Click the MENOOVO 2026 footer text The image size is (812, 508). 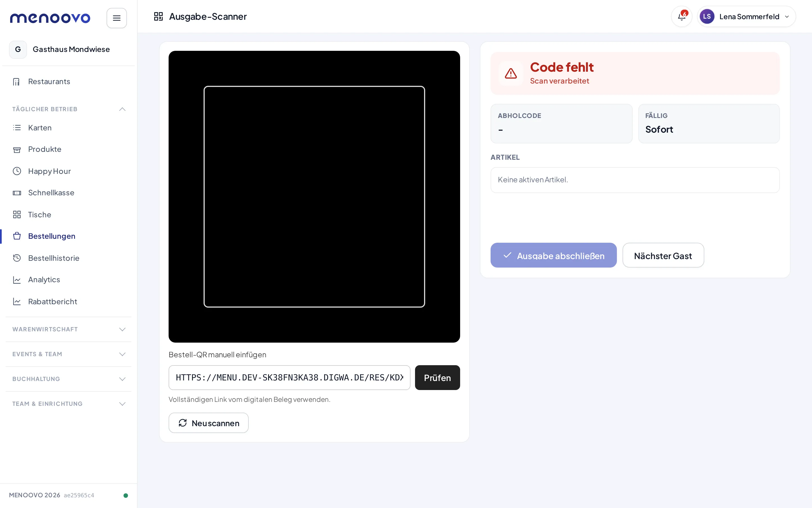(x=35, y=495)
